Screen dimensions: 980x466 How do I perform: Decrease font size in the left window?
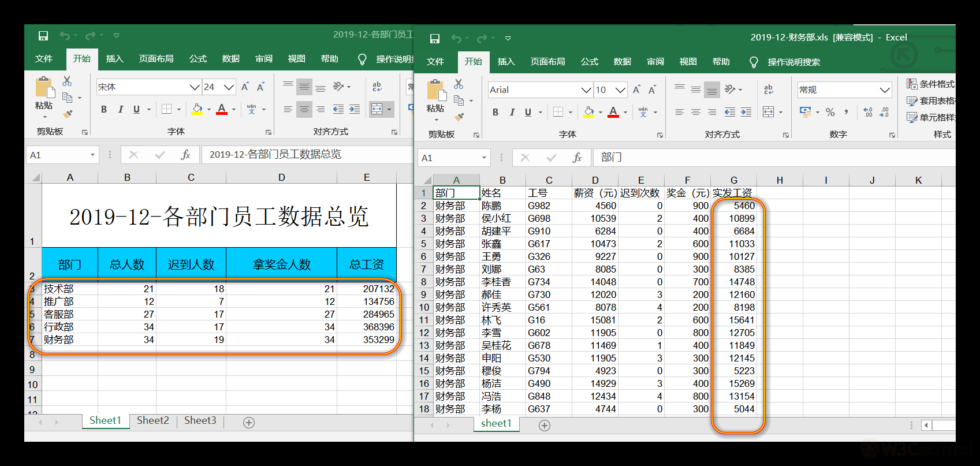pyautogui.click(x=260, y=87)
